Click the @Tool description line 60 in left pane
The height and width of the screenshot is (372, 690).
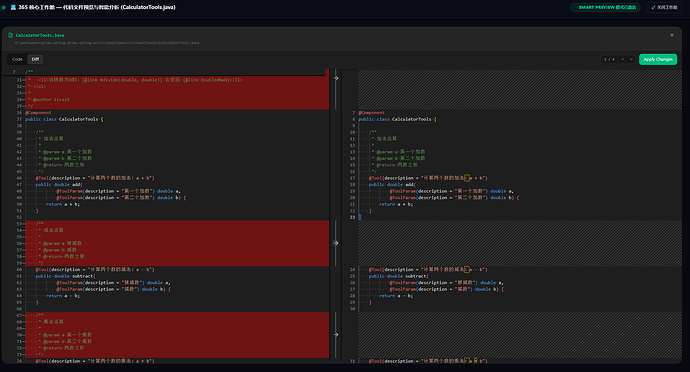(x=95, y=269)
